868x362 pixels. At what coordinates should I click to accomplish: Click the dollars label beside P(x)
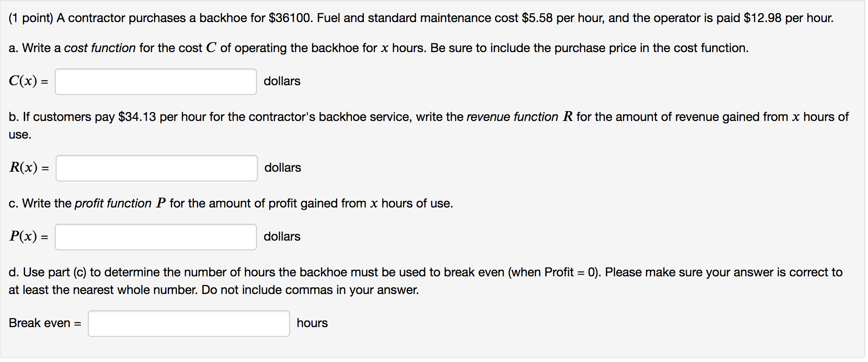[x=282, y=237]
